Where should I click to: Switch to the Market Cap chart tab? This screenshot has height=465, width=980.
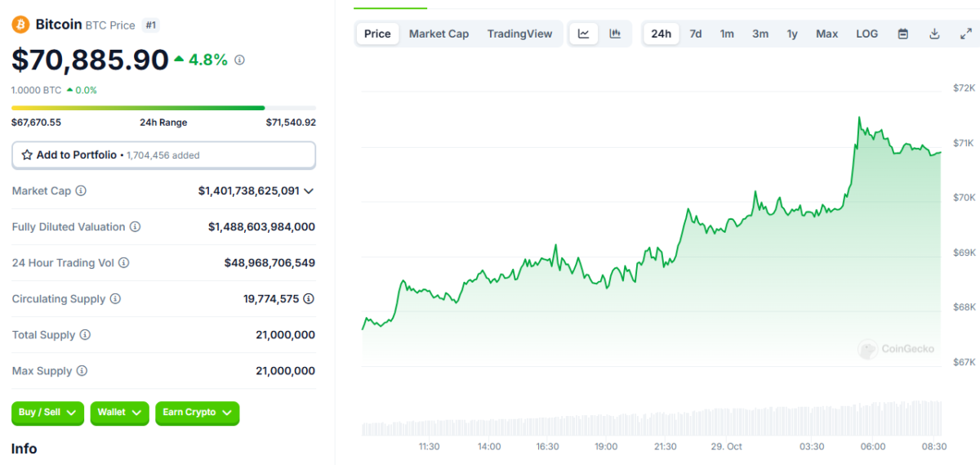click(x=439, y=34)
